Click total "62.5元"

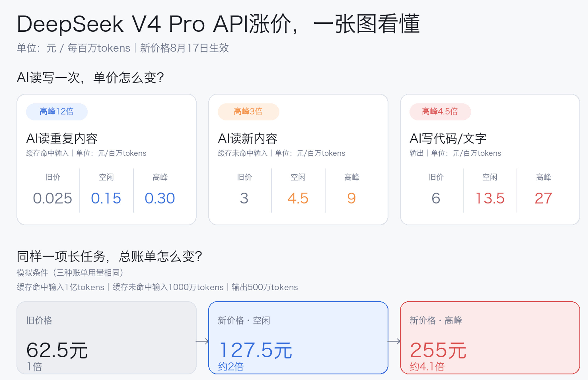point(57,350)
